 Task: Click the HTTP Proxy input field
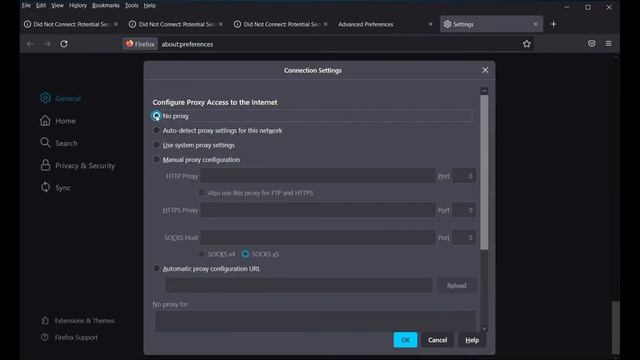pyautogui.click(x=318, y=176)
